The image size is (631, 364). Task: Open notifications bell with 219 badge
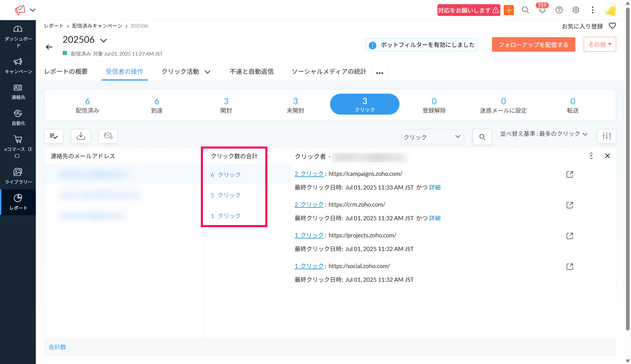pos(542,10)
